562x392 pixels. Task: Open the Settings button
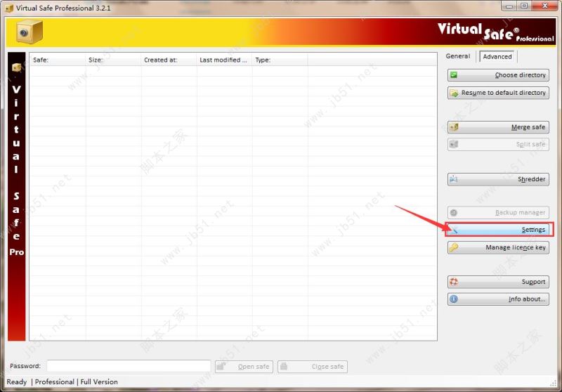(498, 230)
